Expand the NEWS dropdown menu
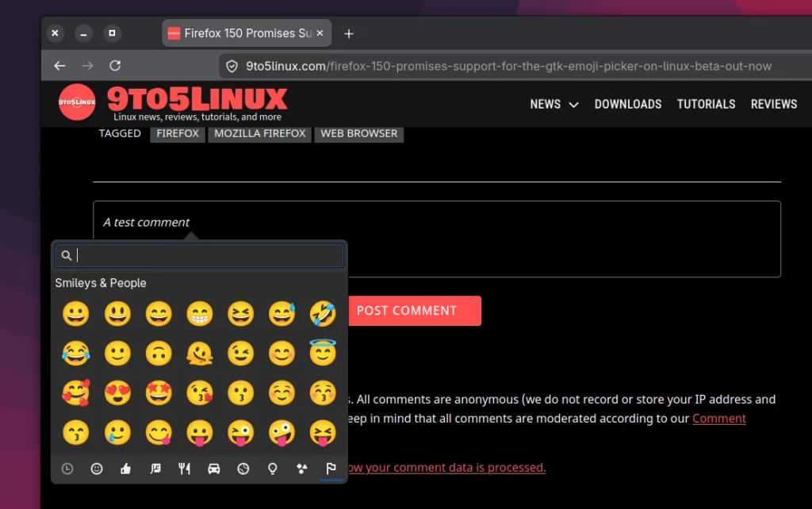812x509 pixels. pyautogui.click(x=554, y=104)
